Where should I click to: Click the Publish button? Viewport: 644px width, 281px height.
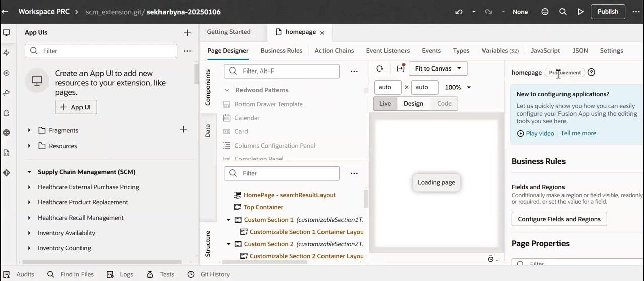608,12
